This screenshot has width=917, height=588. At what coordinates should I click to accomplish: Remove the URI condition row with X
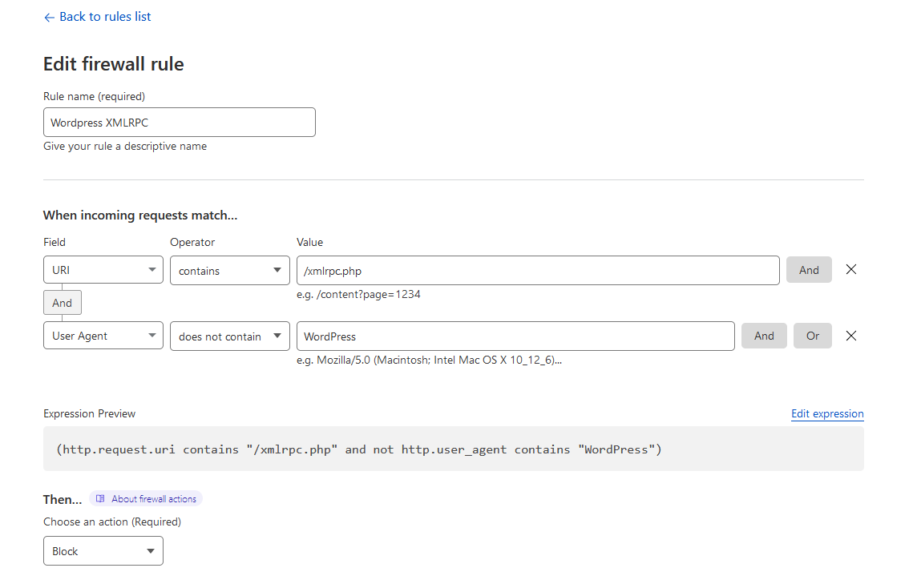(851, 269)
